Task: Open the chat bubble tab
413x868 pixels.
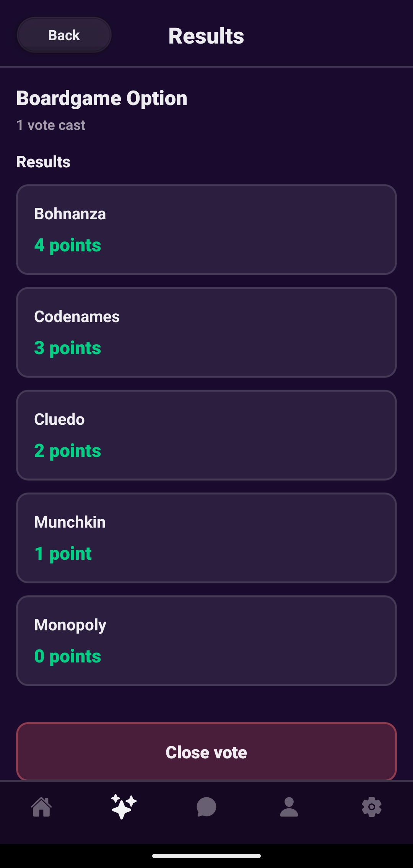Action: pos(206,807)
